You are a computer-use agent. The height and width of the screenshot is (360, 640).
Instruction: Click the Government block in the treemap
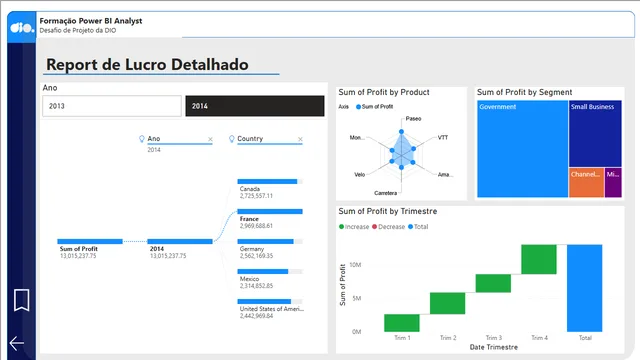pos(522,149)
